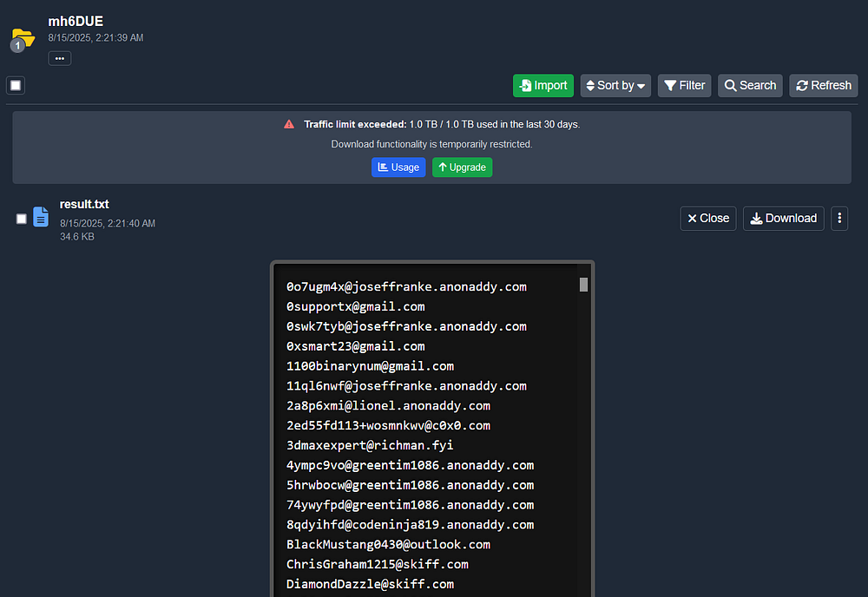This screenshot has width=868, height=597.
Task: Click the yellow mh6DUE folder icon
Action: coord(23,37)
